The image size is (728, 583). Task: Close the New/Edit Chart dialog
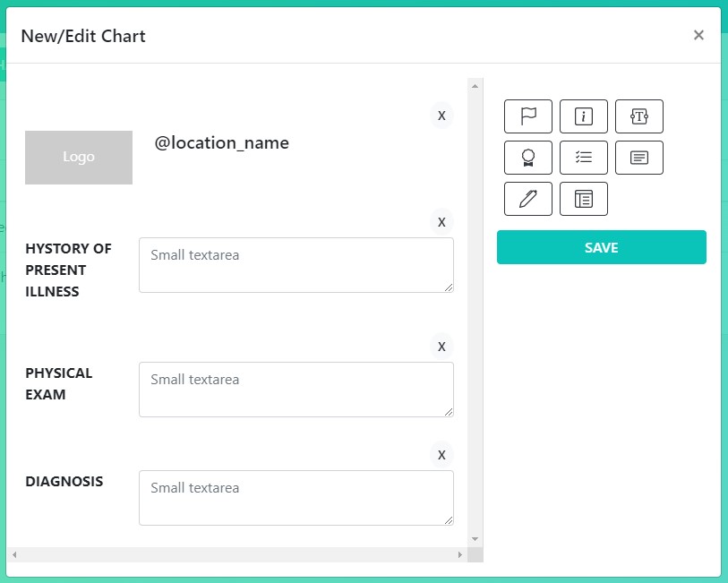[x=698, y=36]
